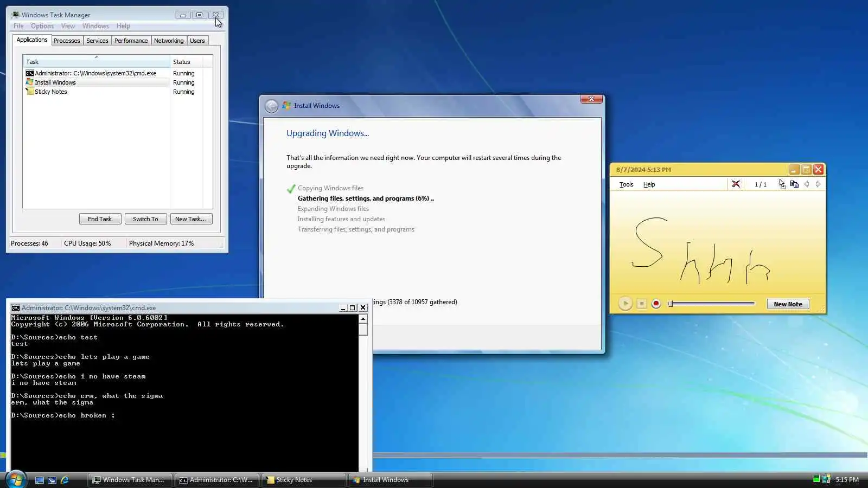Switch to the Users tab
This screenshot has height=488, width=868.
197,41
